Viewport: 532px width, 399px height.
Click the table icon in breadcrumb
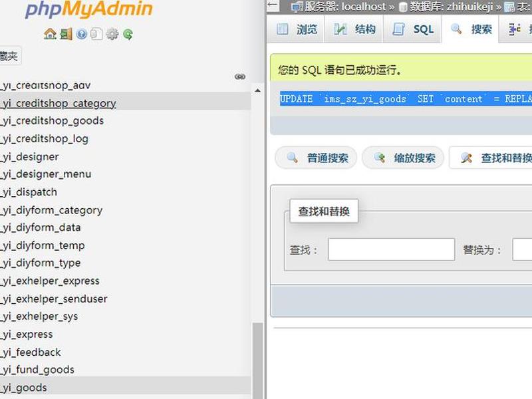pos(509,7)
